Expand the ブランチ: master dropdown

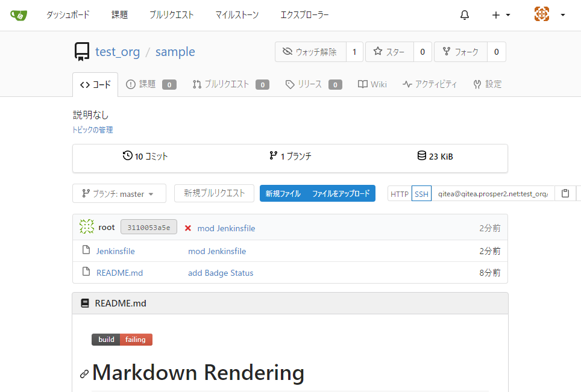(119, 193)
